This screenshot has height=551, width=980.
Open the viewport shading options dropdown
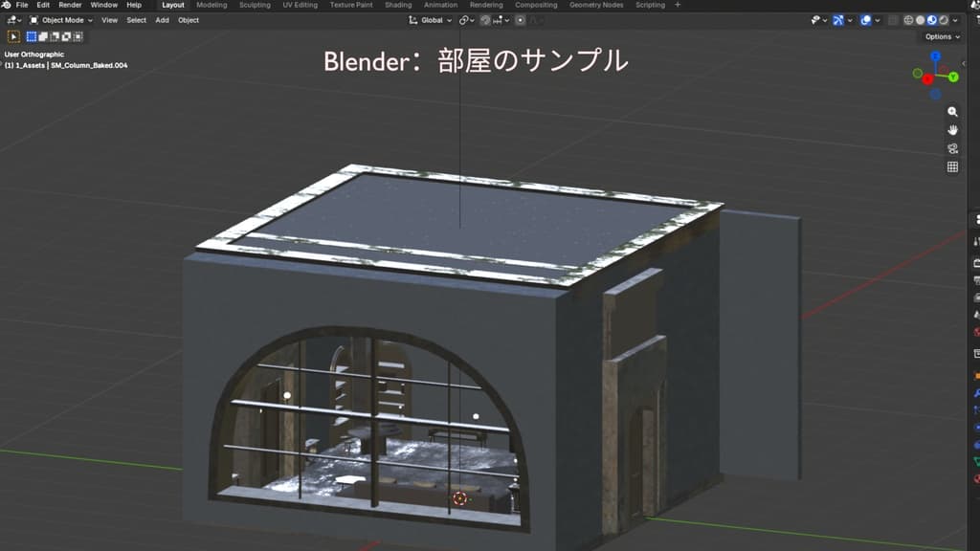coord(955,20)
